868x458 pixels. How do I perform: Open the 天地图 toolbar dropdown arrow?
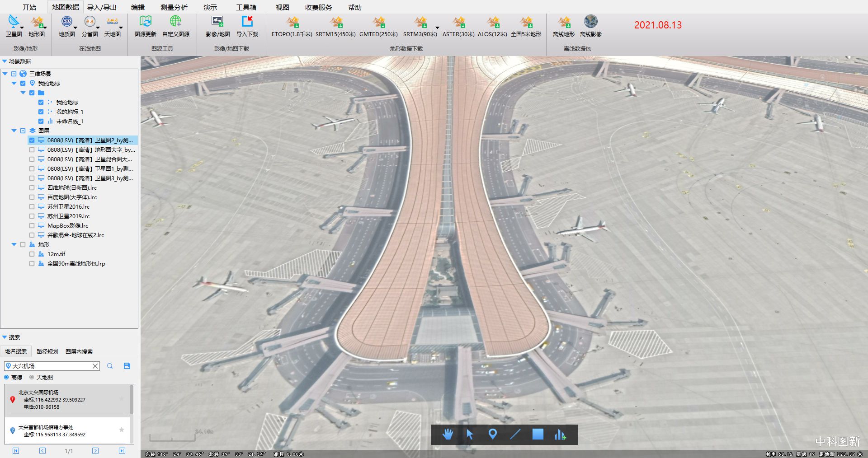click(121, 28)
